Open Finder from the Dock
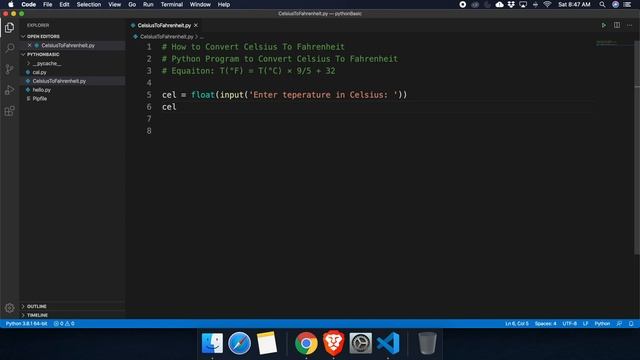 (212, 343)
